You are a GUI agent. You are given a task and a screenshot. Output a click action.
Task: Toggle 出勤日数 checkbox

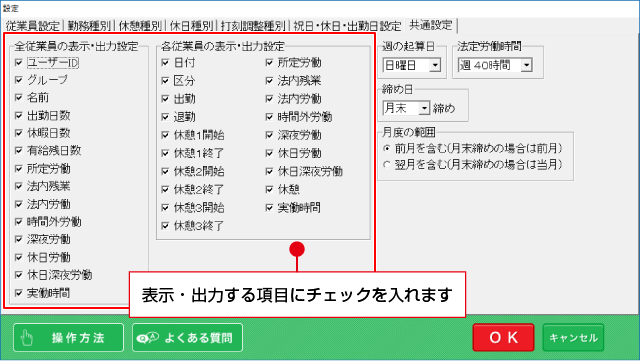click(19, 115)
